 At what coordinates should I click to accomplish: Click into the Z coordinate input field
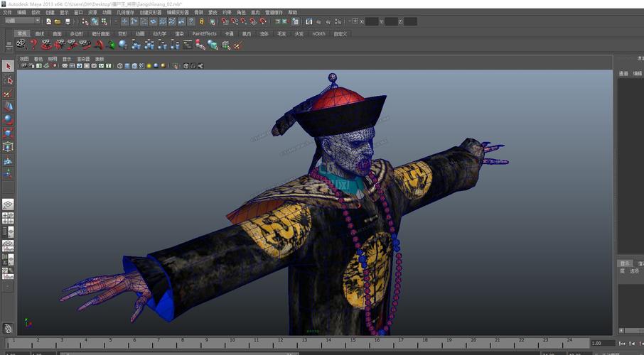tap(410, 21)
